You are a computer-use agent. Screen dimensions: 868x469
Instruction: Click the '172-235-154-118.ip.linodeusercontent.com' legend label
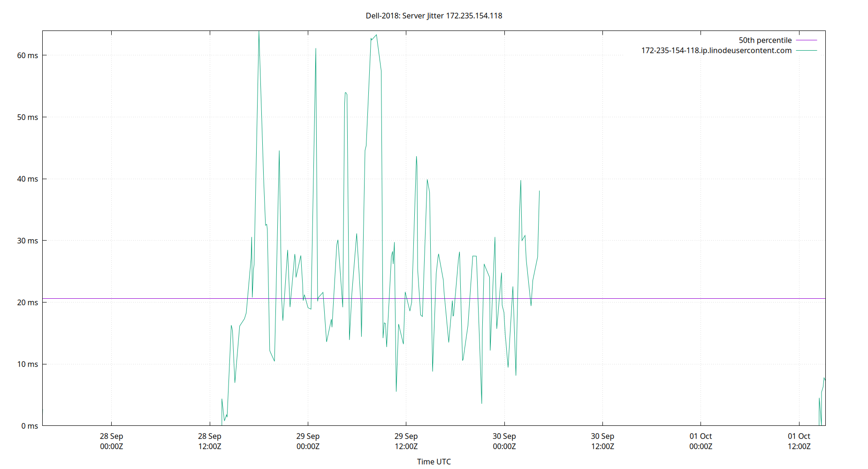pyautogui.click(x=716, y=51)
